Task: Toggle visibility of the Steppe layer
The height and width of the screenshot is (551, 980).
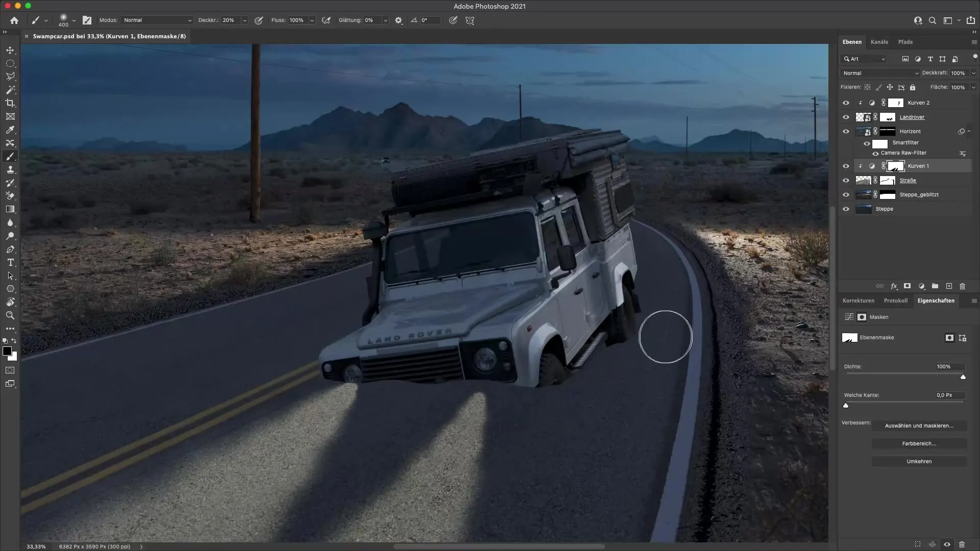Action: tap(846, 209)
